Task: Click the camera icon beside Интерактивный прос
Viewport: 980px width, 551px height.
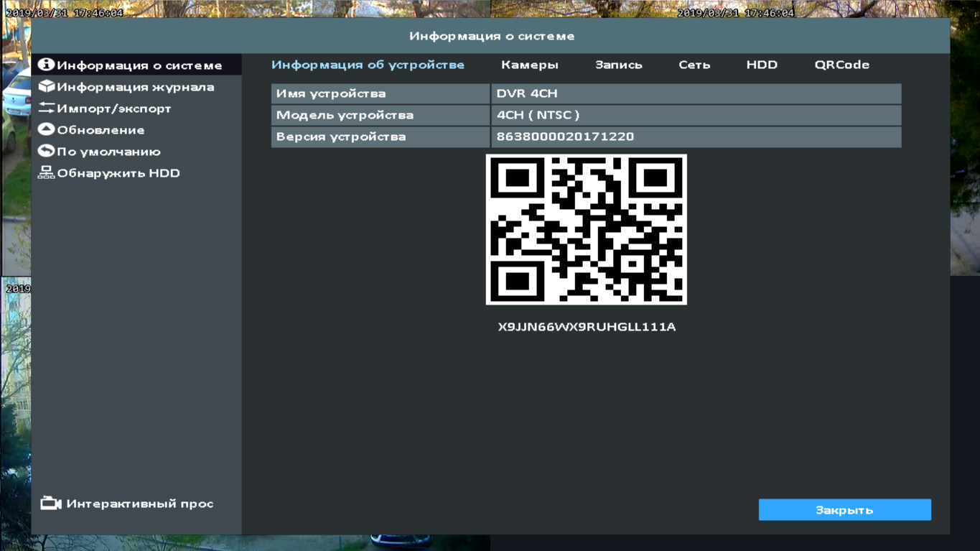Action: 51,503
